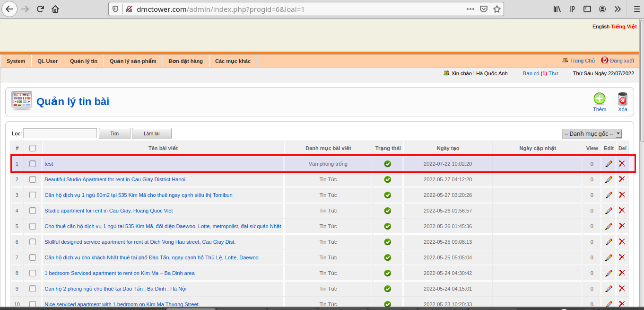
Task: Click into the Lọc filter text field
Action: [60, 133]
